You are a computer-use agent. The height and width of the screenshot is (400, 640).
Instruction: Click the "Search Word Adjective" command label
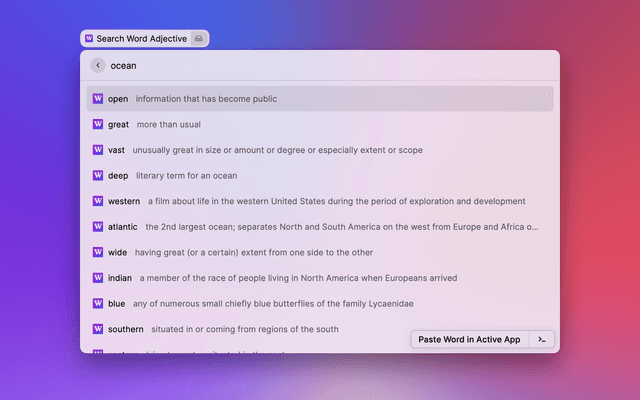click(141, 39)
